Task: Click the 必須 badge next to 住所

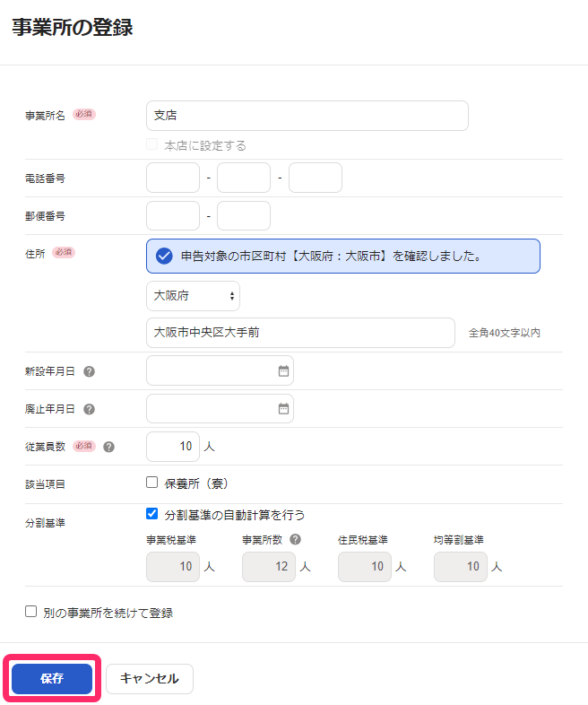Action: tap(64, 252)
